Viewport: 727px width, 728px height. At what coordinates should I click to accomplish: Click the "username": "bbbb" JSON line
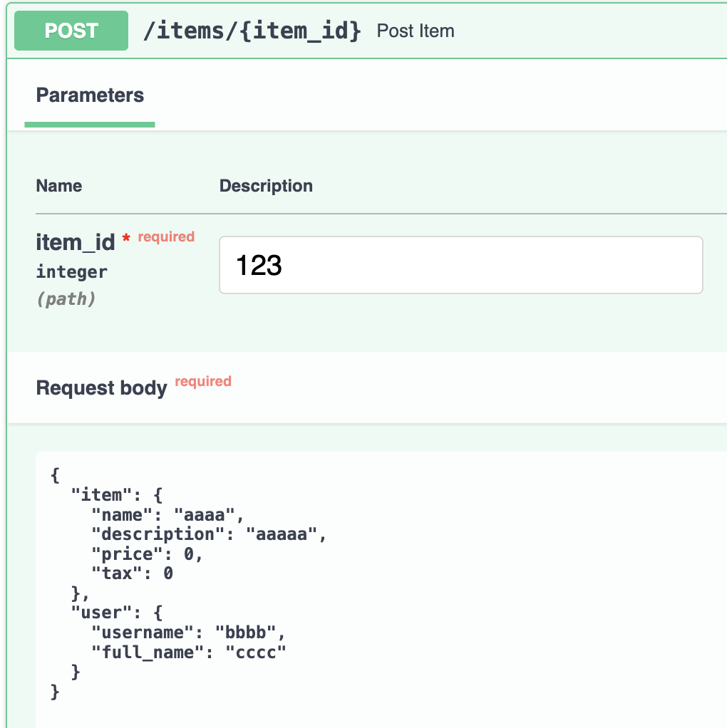(189, 633)
